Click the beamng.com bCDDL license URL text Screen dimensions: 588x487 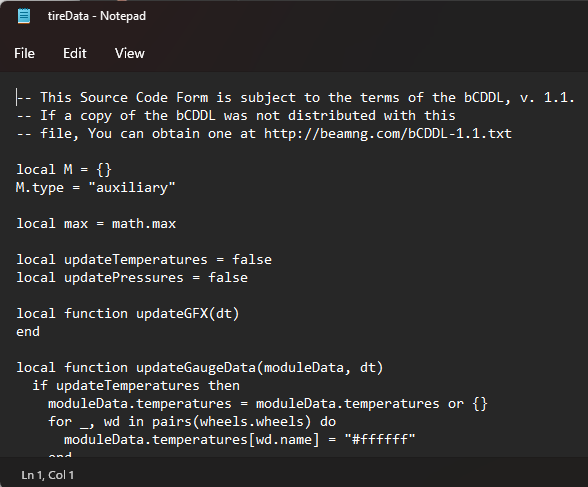[388, 133]
